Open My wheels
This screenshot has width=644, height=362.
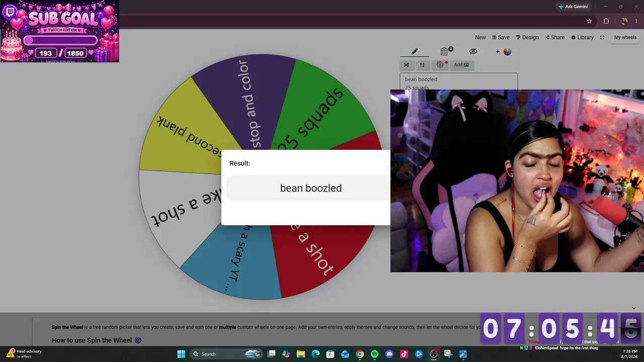625,37
